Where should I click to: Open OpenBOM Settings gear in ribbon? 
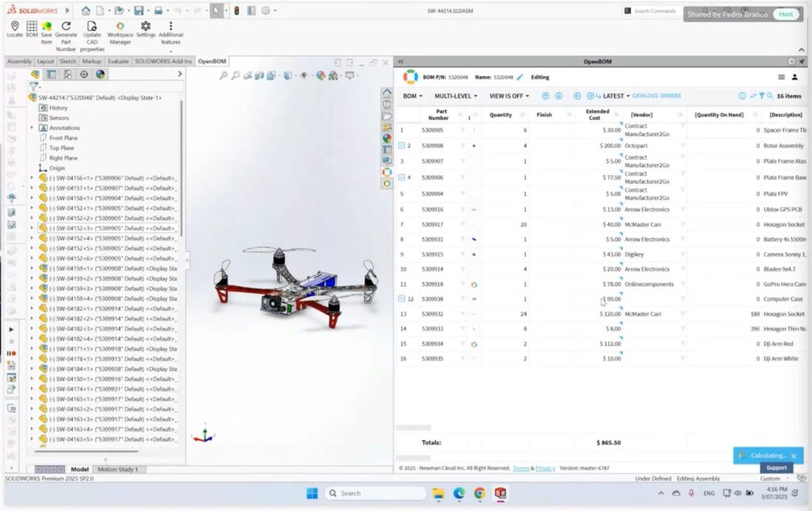(x=146, y=29)
